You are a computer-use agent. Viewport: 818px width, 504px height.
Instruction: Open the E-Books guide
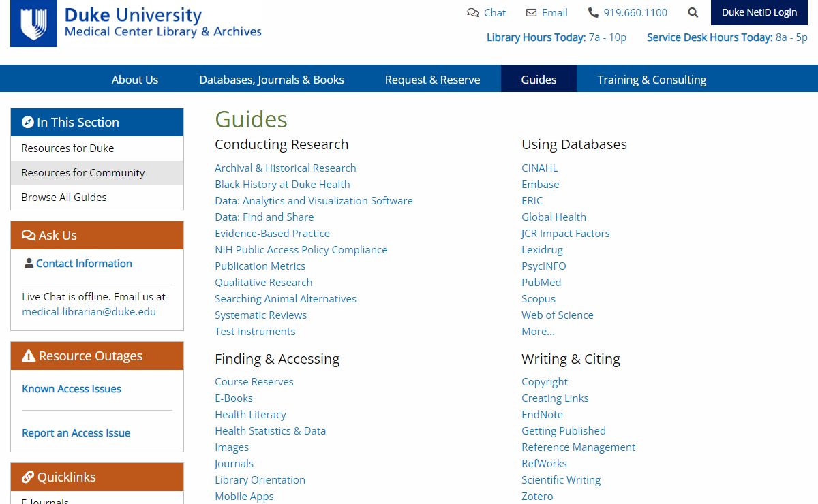click(233, 398)
